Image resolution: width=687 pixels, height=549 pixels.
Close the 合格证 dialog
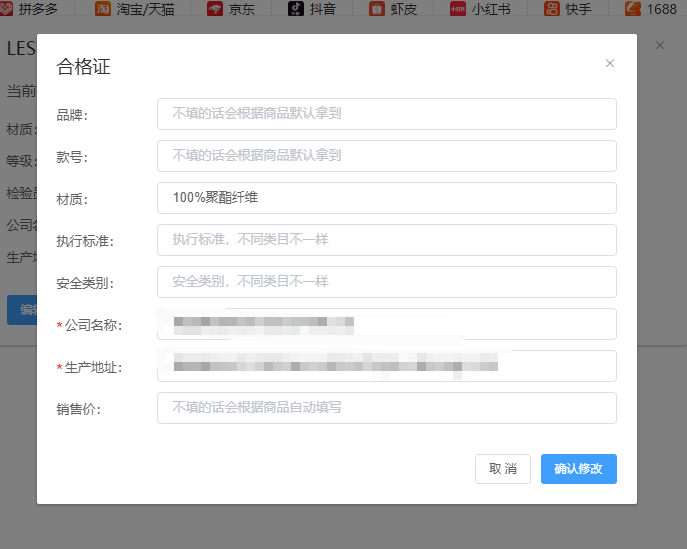coord(609,63)
